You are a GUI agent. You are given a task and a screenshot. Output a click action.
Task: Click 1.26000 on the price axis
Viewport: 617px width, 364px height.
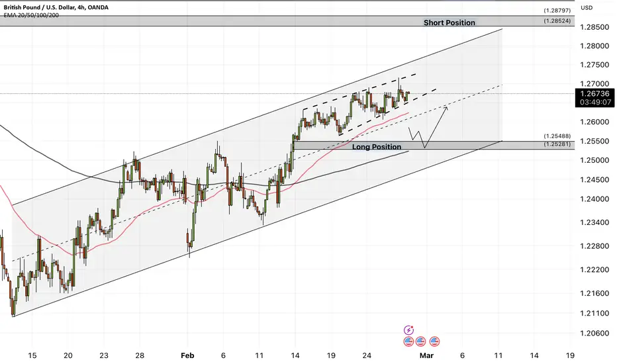594,122
